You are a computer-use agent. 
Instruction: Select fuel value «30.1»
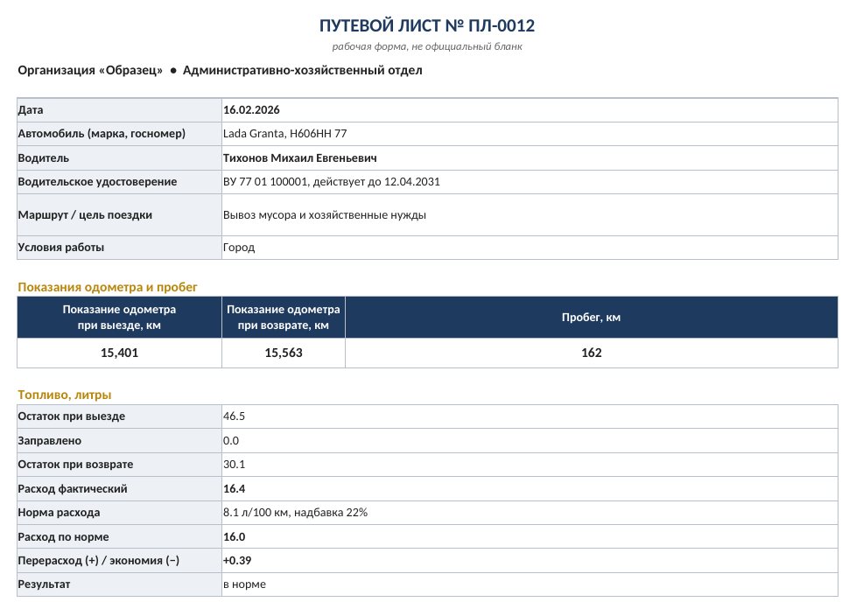tap(234, 465)
